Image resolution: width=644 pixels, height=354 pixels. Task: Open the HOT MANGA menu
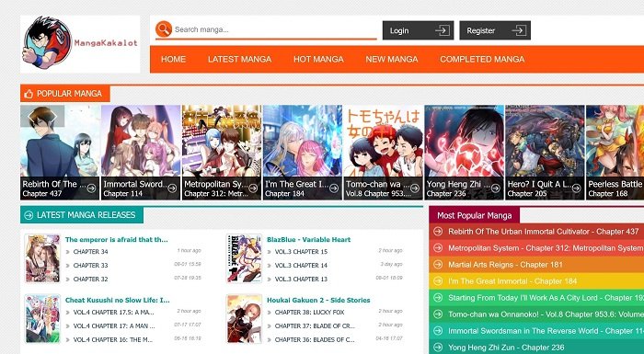click(318, 59)
